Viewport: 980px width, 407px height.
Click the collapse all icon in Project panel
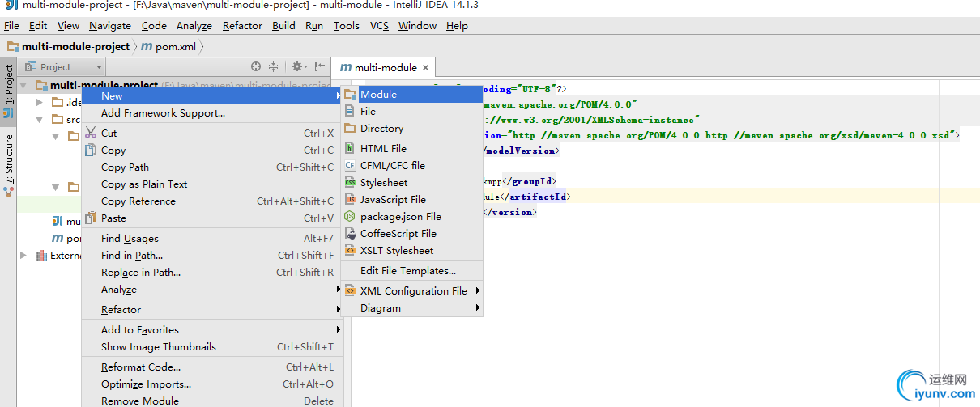[274, 66]
